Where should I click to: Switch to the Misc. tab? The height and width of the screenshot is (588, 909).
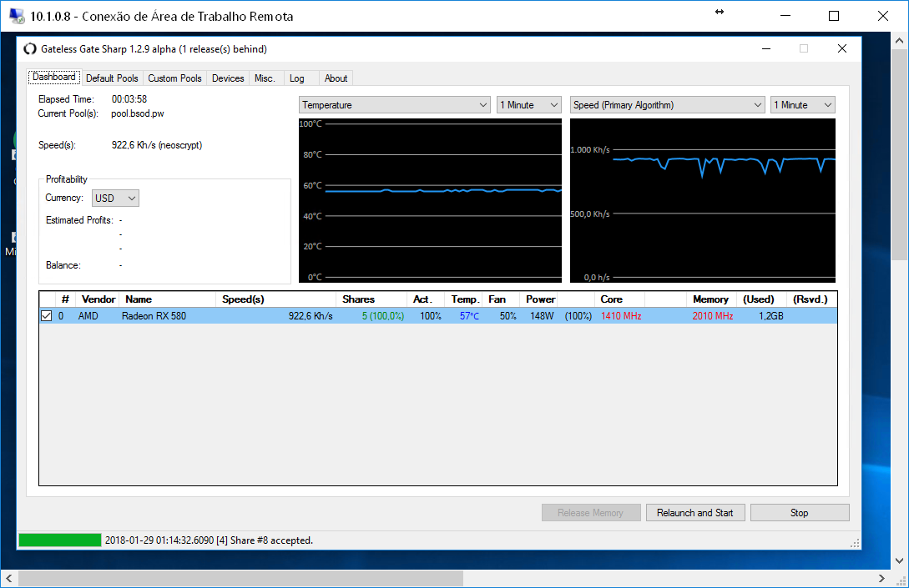(x=265, y=78)
